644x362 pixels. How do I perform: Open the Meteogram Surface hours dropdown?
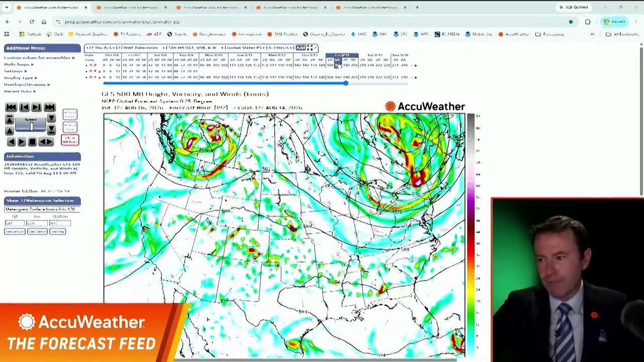tap(42, 209)
